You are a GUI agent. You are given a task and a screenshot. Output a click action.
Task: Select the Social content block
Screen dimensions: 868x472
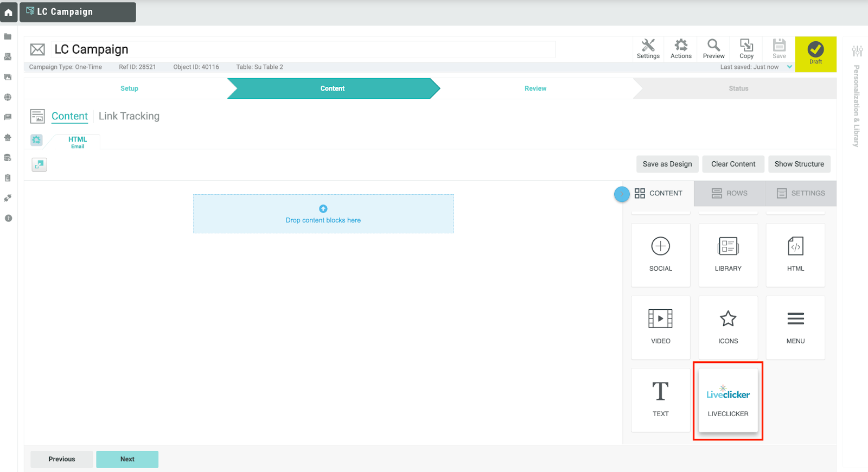(660, 254)
